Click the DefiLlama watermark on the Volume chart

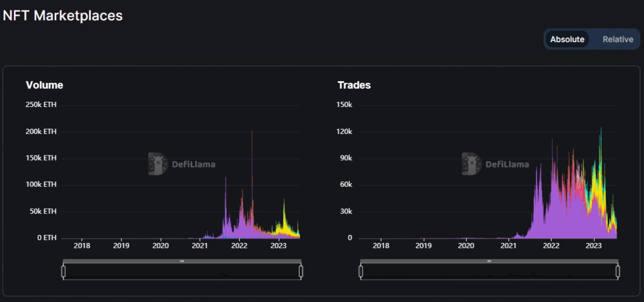[183, 164]
